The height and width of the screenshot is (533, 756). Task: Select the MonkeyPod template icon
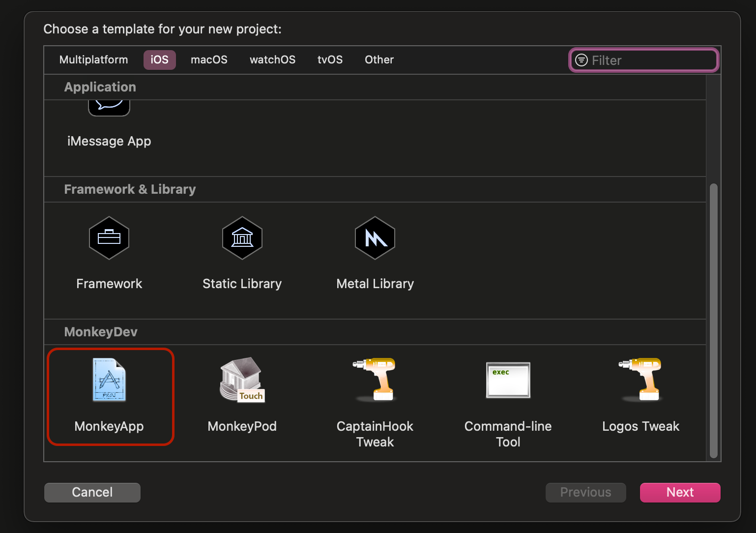click(x=242, y=380)
